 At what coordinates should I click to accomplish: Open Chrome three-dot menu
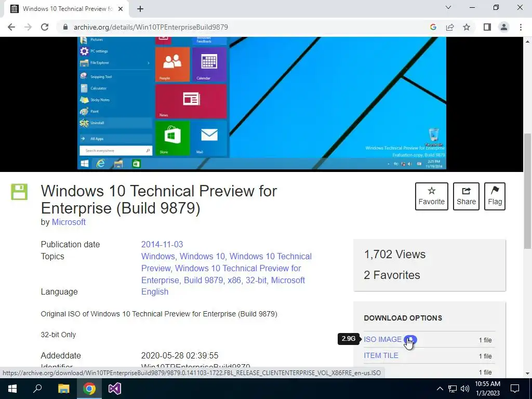[x=521, y=27]
